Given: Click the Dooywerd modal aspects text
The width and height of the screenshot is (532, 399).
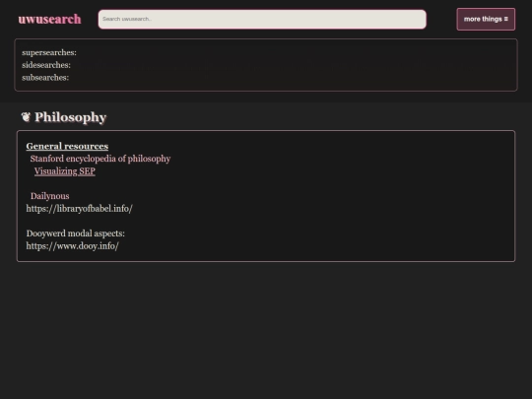Looking at the screenshot, I should (75, 233).
